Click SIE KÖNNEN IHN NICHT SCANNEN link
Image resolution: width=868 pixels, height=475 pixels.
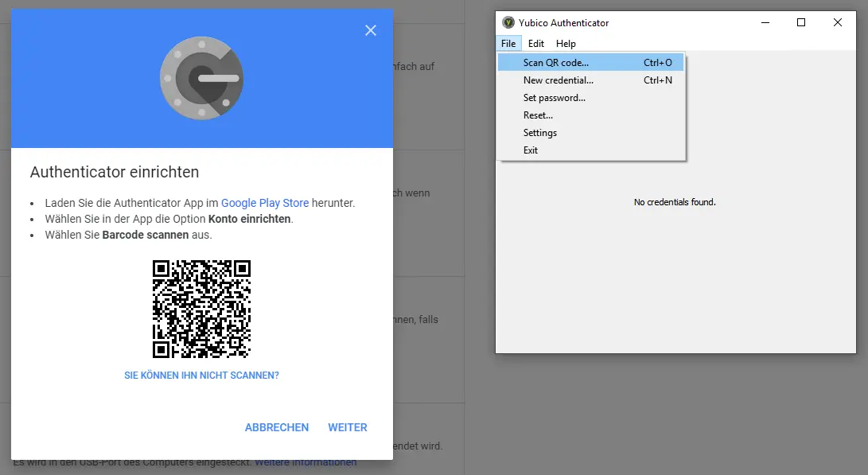201,376
